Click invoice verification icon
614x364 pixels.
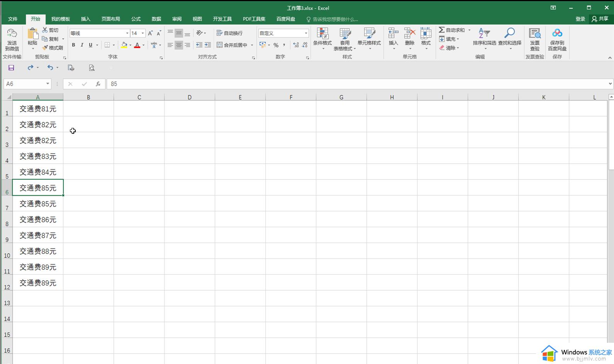[535, 34]
